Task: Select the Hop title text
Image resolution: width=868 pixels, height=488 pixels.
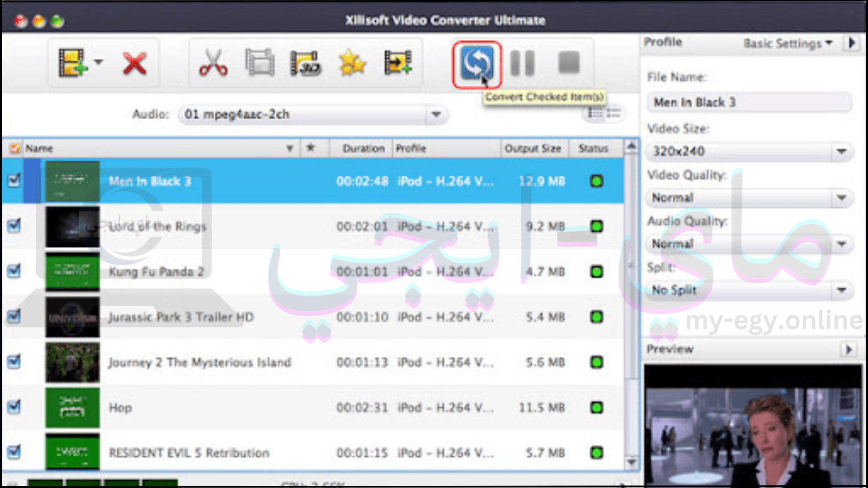Action: coord(120,408)
